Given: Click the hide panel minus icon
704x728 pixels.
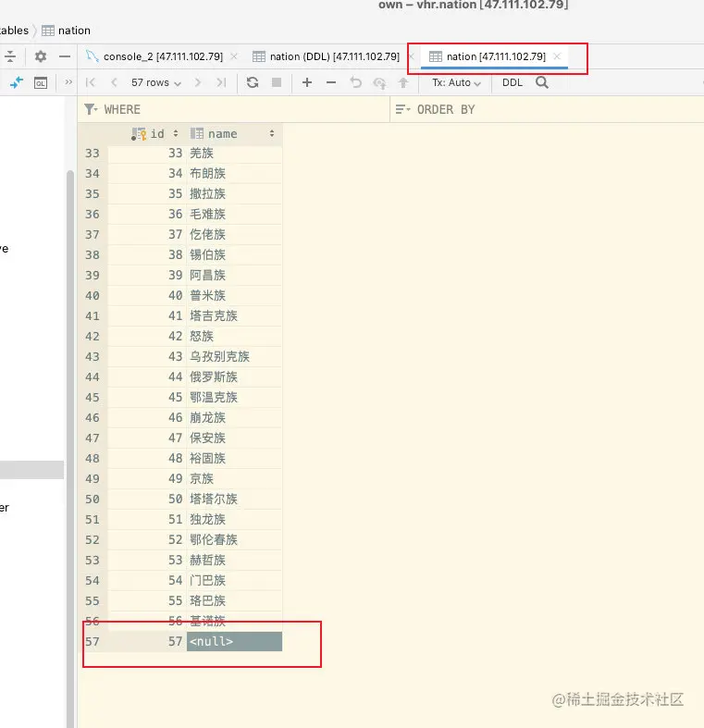Looking at the screenshot, I should point(65,56).
